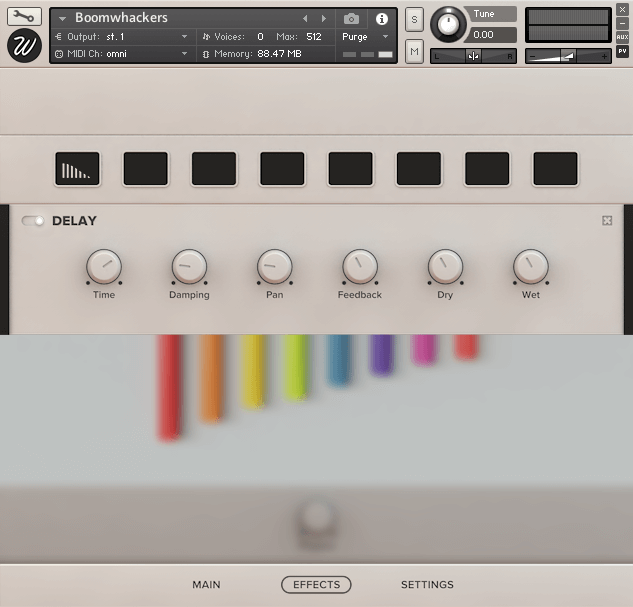Select the eighth empty effect slot
This screenshot has height=607, width=633.
pyautogui.click(x=555, y=169)
